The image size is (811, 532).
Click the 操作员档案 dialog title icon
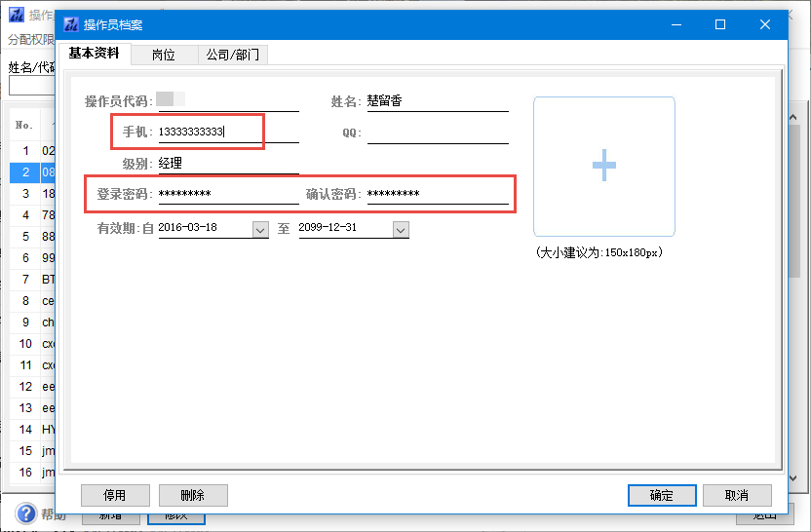(70, 24)
